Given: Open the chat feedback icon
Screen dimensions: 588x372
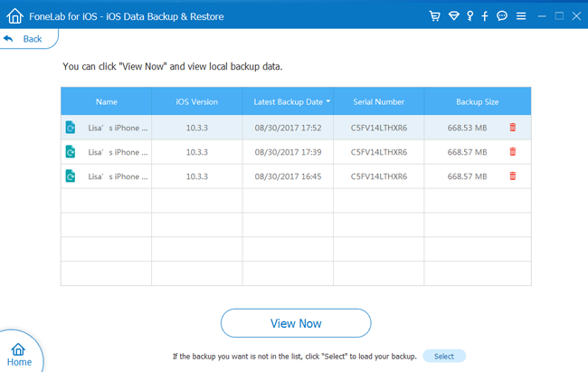Looking at the screenshot, I should pyautogui.click(x=502, y=15).
